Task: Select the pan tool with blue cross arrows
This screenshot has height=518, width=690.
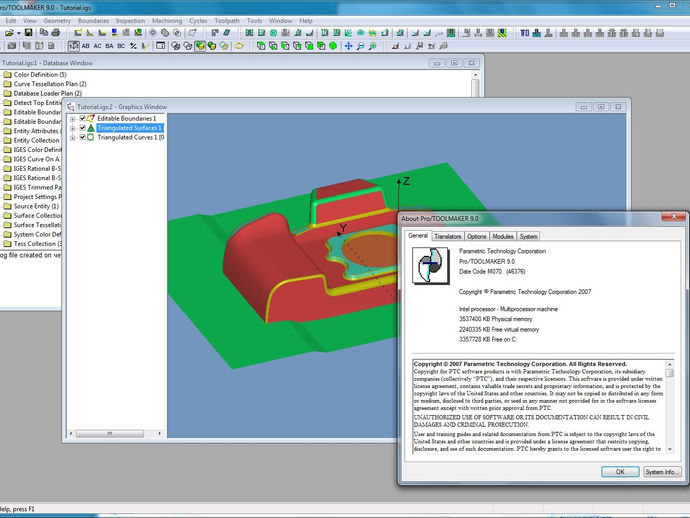Action: coord(348,46)
